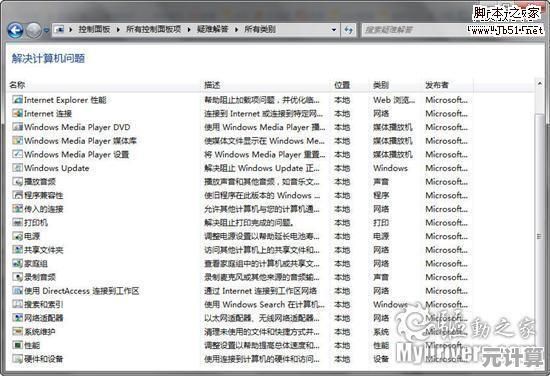The width and height of the screenshot is (550, 376).
Task: Click the 网络适配器 troubleshooter icon
Action: coord(17,317)
